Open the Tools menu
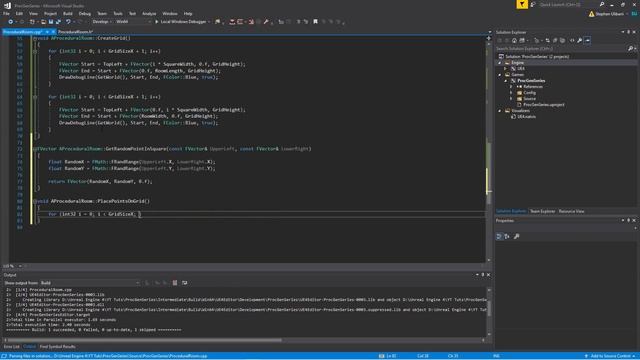The image size is (640, 360). [118, 13]
